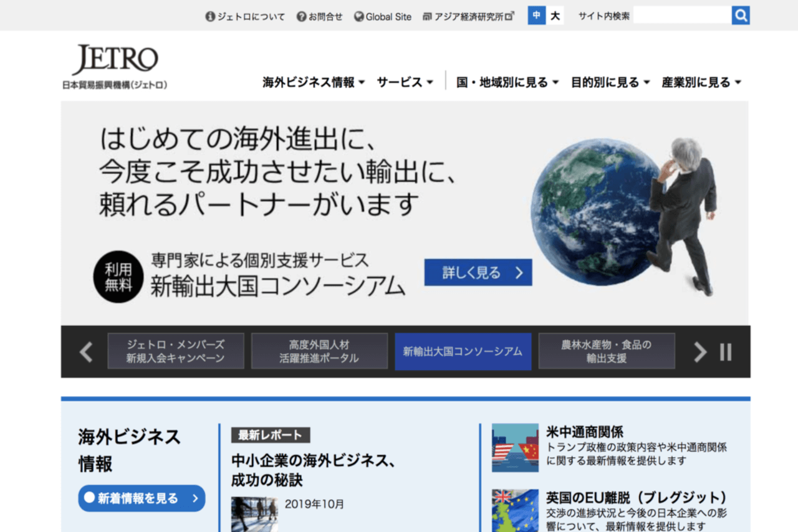This screenshot has height=532, width=798.
Task: Click the 米中通商関係 flags thumbnail
Action: point(515,447)
